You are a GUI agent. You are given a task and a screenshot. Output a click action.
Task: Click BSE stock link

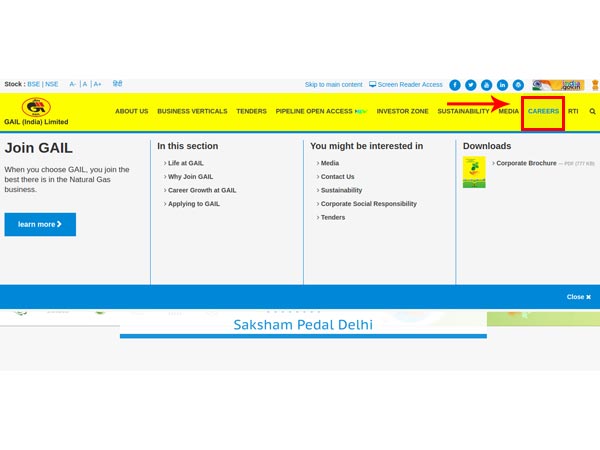click(34, 84)
